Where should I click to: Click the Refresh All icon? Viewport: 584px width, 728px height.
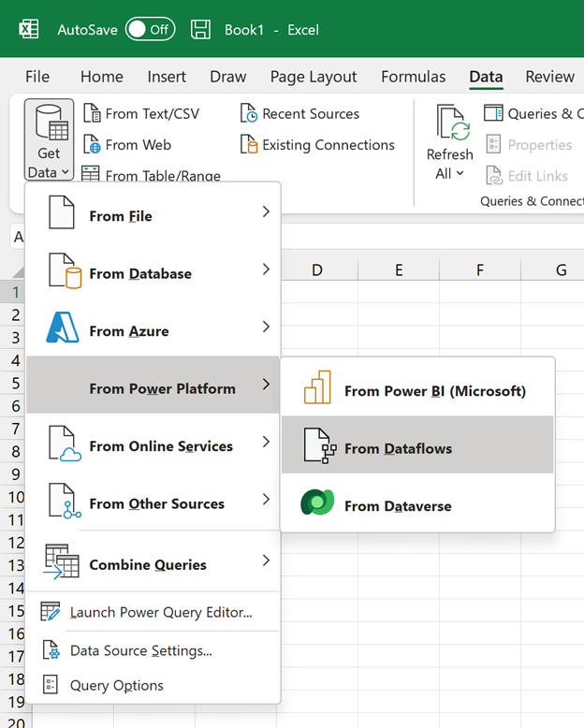point(453,122)
